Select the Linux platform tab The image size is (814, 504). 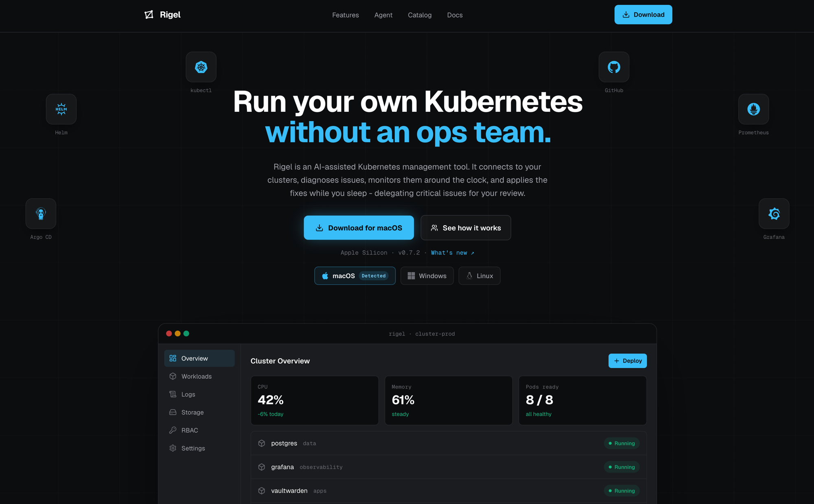(479, 276)
